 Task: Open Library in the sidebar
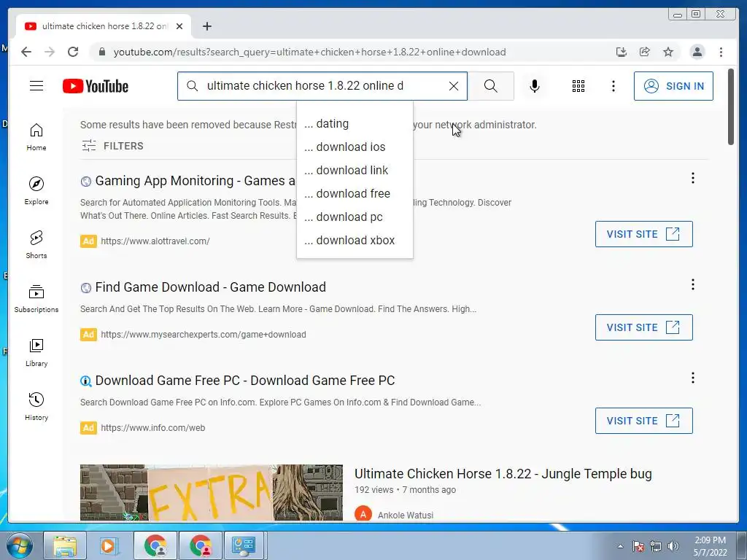click(36, 352)
